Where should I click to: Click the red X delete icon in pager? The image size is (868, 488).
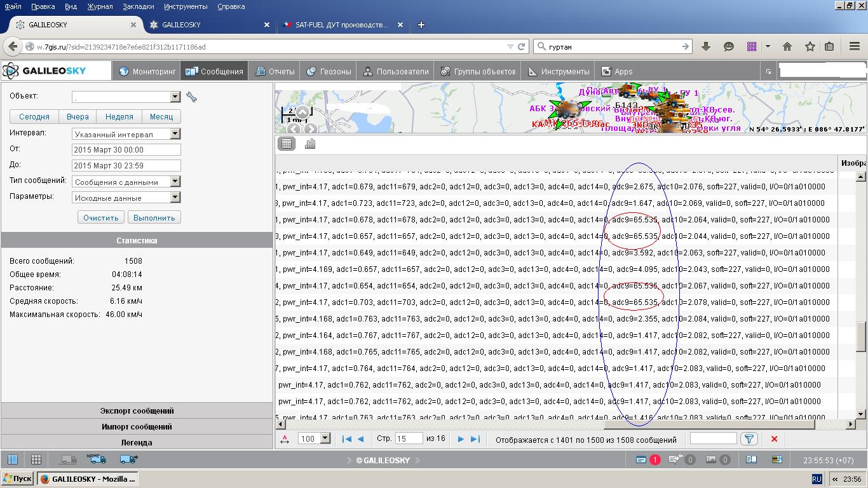[774, 438]
